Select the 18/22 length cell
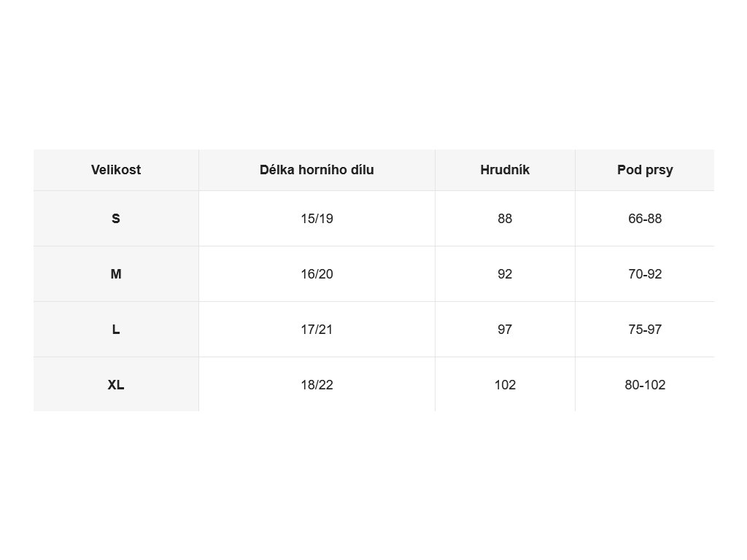Viewport: 747px width, 560px height. click(x=317, y=384)
